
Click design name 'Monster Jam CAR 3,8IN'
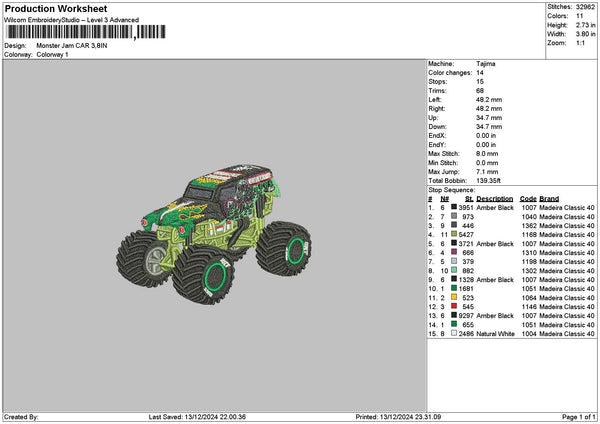coord(72,46)
